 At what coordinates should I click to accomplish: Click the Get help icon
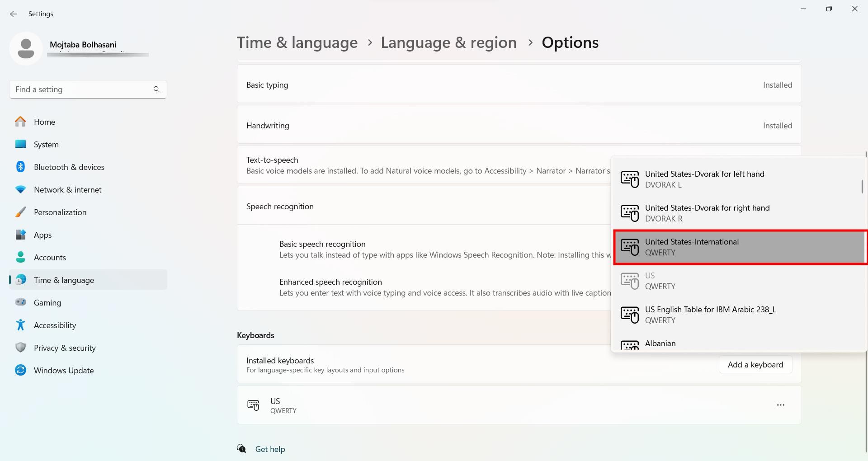click(x=242, y=449)
